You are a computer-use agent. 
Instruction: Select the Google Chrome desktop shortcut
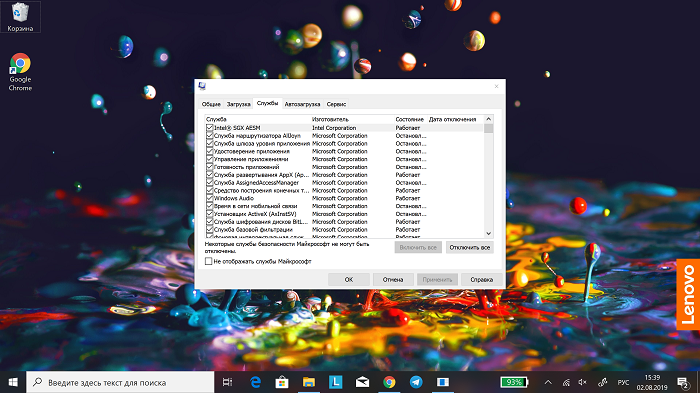coord(20,72)
